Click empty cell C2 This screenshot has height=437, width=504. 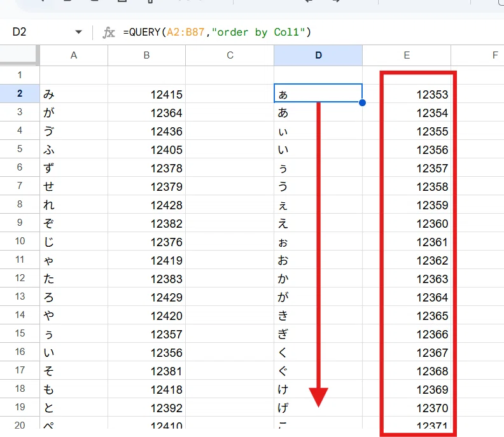[x=230, y=94]
